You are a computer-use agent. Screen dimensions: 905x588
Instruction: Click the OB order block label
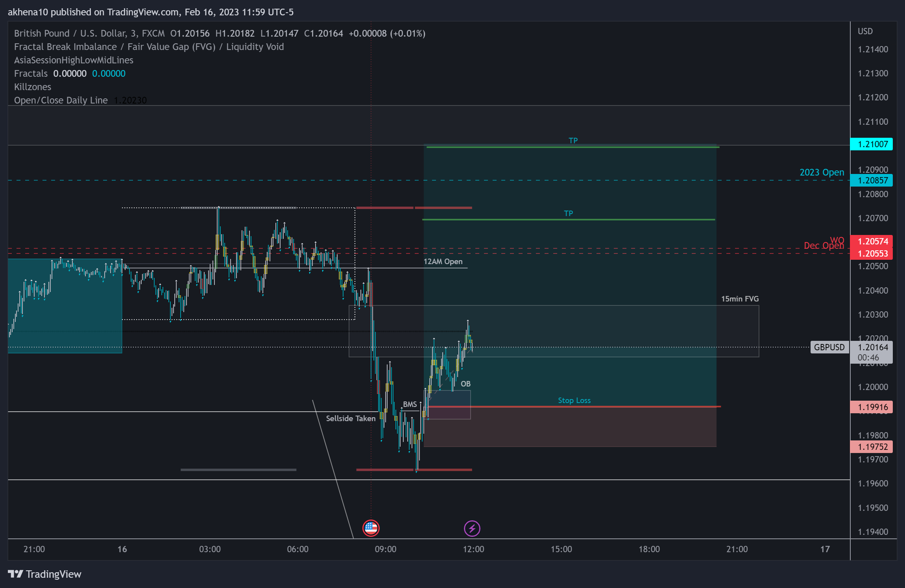coord(465,384)
